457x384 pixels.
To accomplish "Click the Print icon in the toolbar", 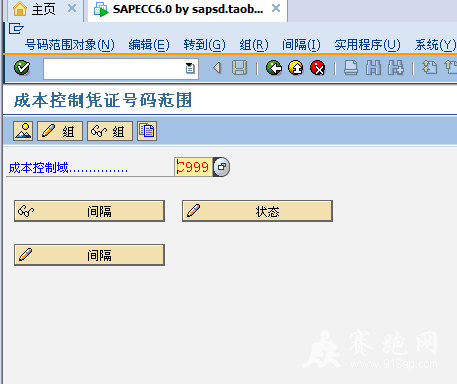I will 351,68.
